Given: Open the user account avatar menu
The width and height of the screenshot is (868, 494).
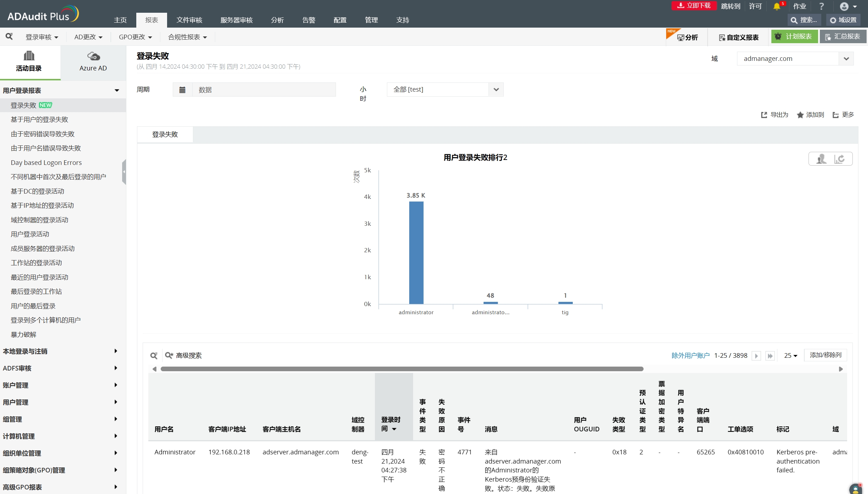Looking at the screenshot, I should [848, 6].
